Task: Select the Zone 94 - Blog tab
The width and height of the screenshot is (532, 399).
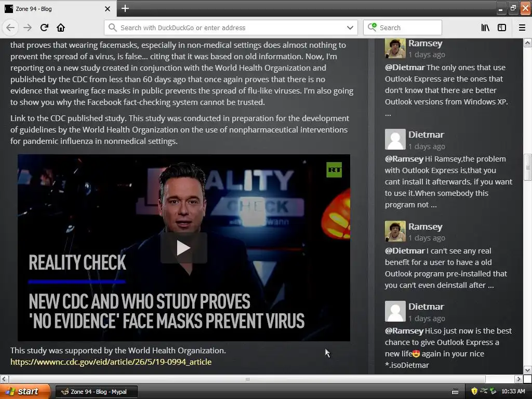Action: [58, 9]
